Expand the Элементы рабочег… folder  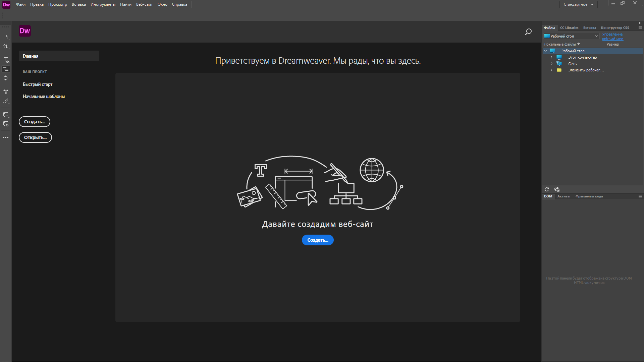551,70
